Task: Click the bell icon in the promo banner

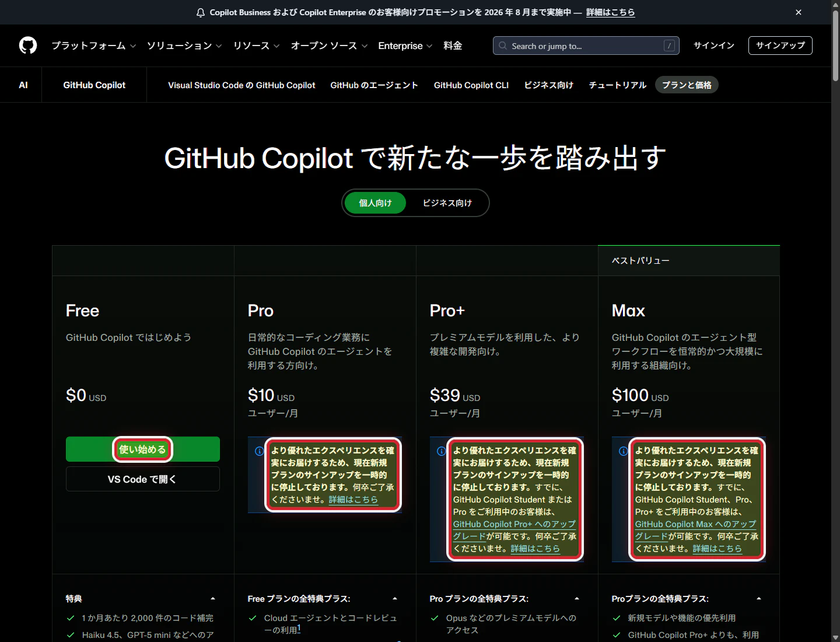Action: [201, 12]
